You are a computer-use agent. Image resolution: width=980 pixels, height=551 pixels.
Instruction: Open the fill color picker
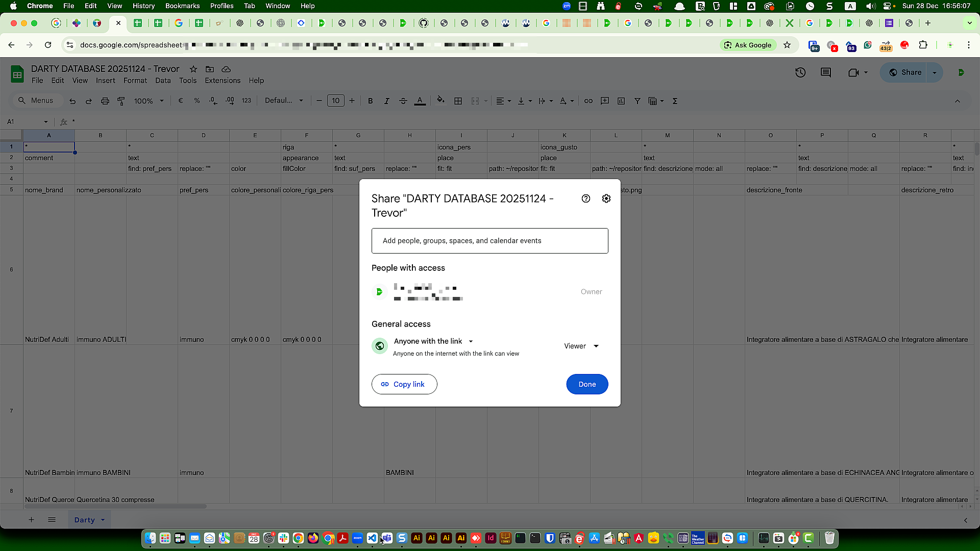tap(440, 101)
